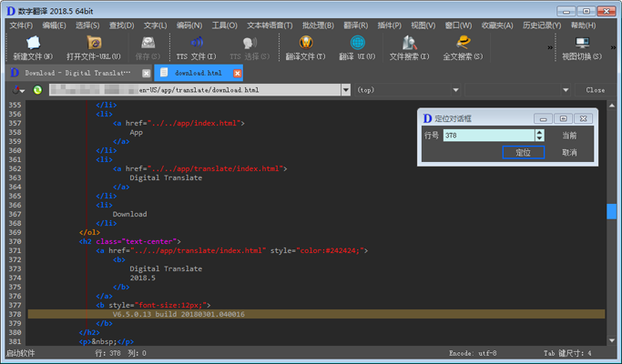
Task: Click the TTS 文件 toolbar icon
Action: pos(197,44)
